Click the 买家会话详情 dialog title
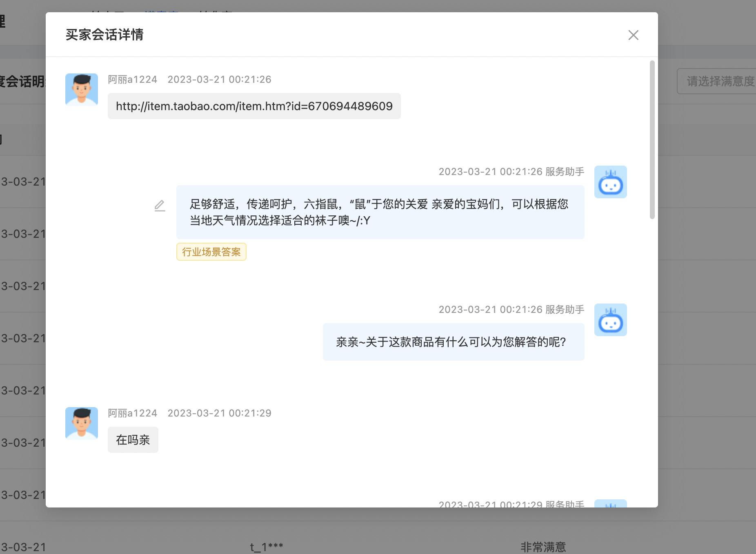Screen dimensions: 756x554 105,35
